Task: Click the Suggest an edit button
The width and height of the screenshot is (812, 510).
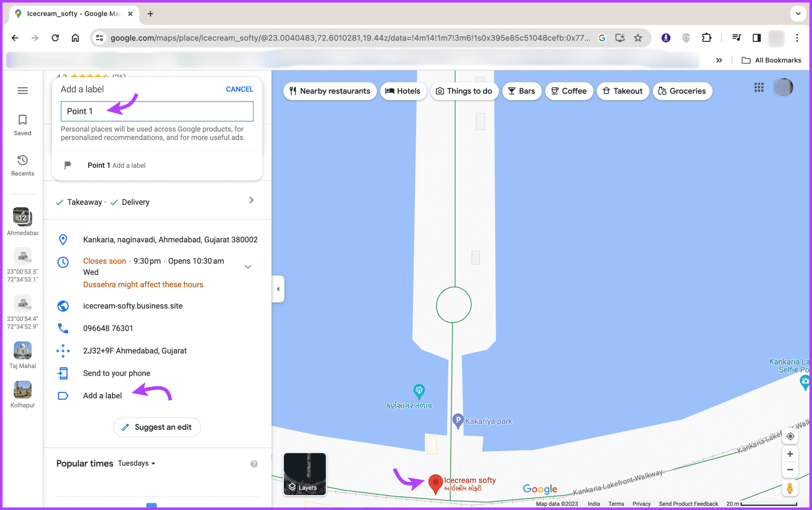Action: click(157, 427)
